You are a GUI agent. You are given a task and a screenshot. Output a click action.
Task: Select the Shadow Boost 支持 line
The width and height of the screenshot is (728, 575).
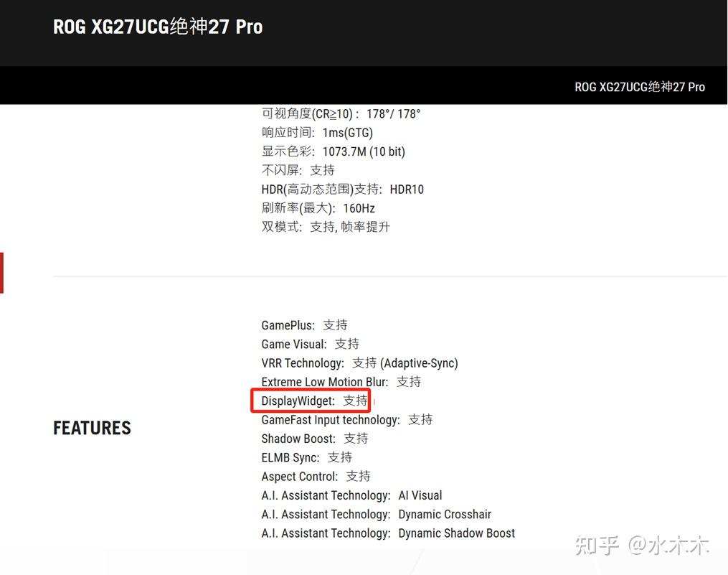pyautogui.click(x=313, y=438)
